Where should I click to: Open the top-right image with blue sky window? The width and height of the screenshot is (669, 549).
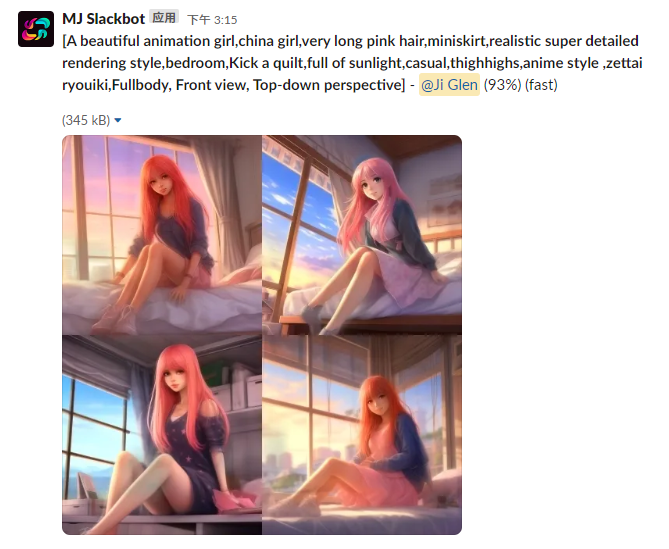pyautogui.click(x=362, y=235)
